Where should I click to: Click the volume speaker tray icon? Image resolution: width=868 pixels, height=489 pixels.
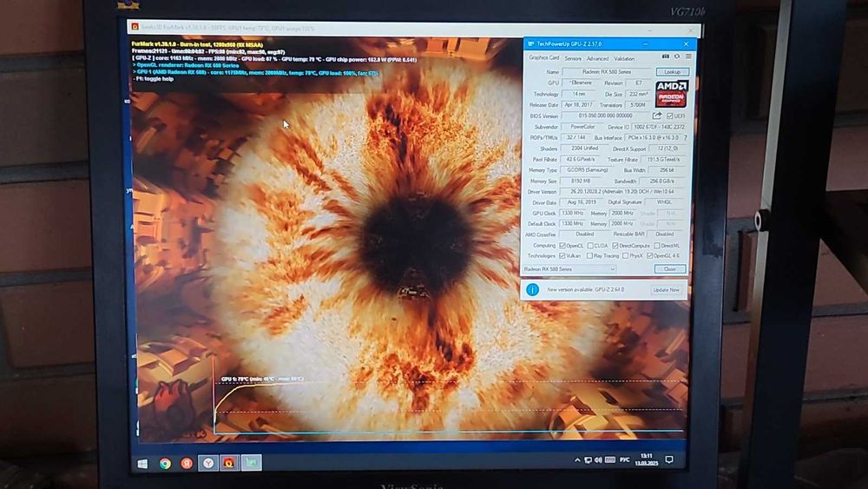(598, 460)
